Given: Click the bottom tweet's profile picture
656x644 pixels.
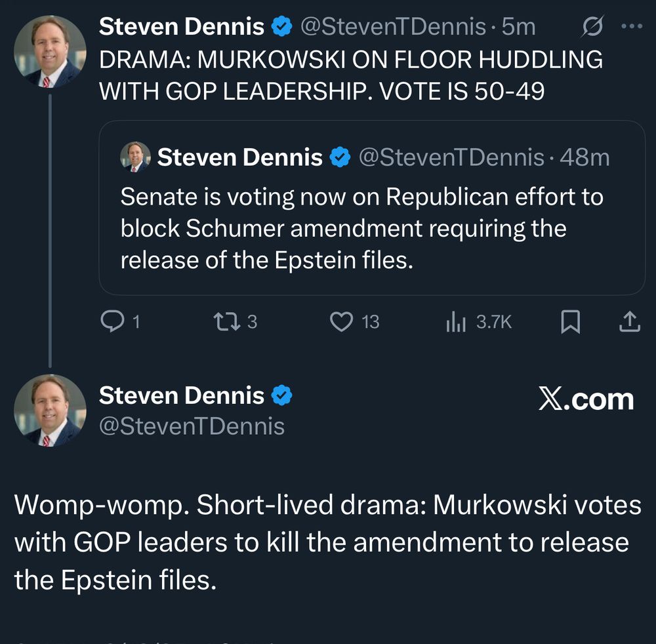Looking at the screenshot, I should 51,410.
